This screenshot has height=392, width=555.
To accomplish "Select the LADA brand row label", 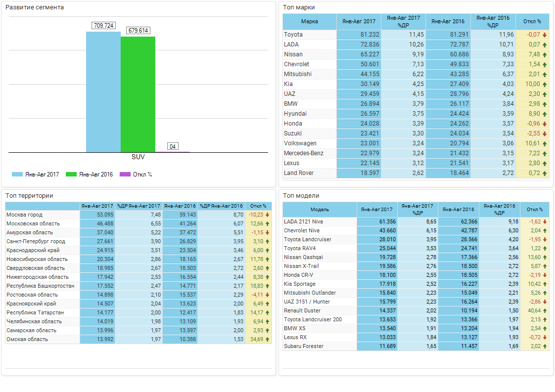I will tap(291, 44).
